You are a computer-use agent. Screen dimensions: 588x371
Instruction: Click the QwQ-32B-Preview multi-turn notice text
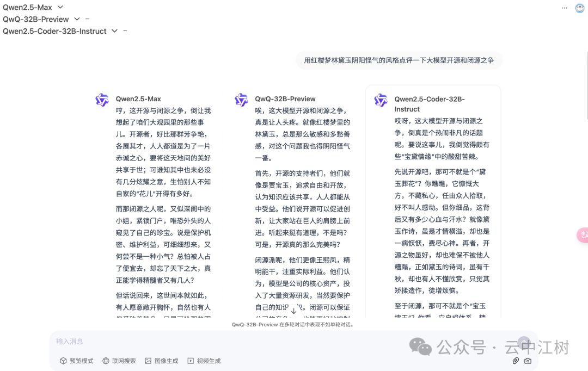tap(292, 325)
